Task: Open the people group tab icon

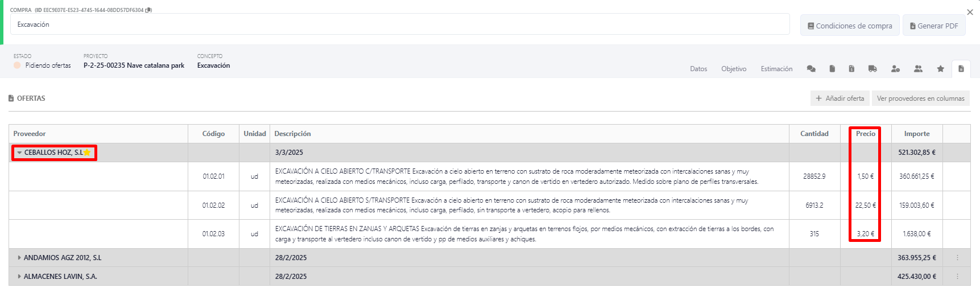Action: coord(918,69)
